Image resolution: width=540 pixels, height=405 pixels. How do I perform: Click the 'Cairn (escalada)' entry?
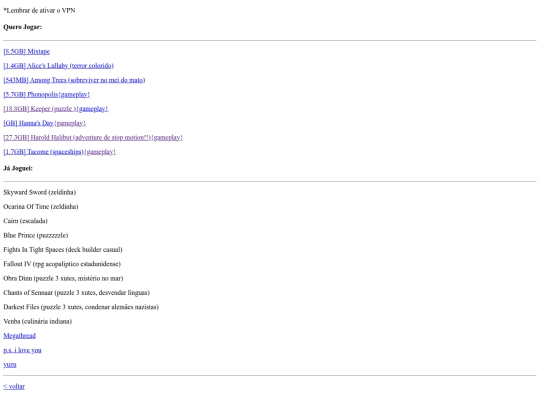[25, 221]
